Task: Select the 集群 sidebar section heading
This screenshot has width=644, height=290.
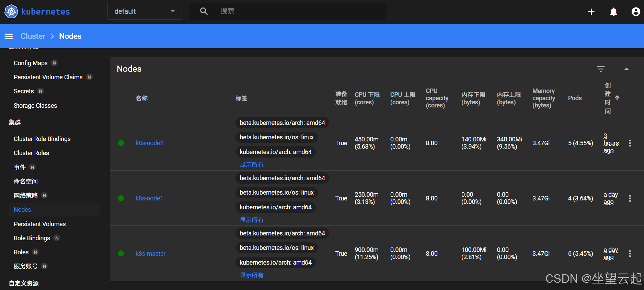Action: (15, 123)
